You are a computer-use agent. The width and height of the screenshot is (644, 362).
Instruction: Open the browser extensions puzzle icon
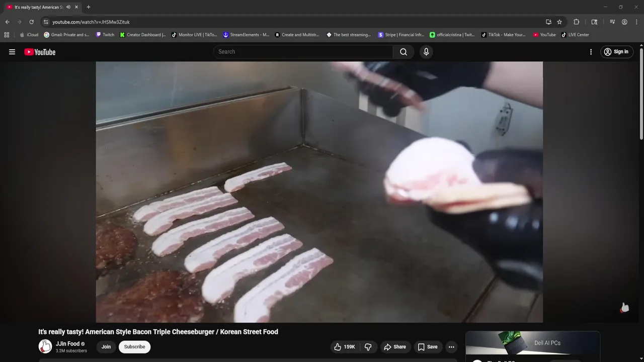pos(577,22)
